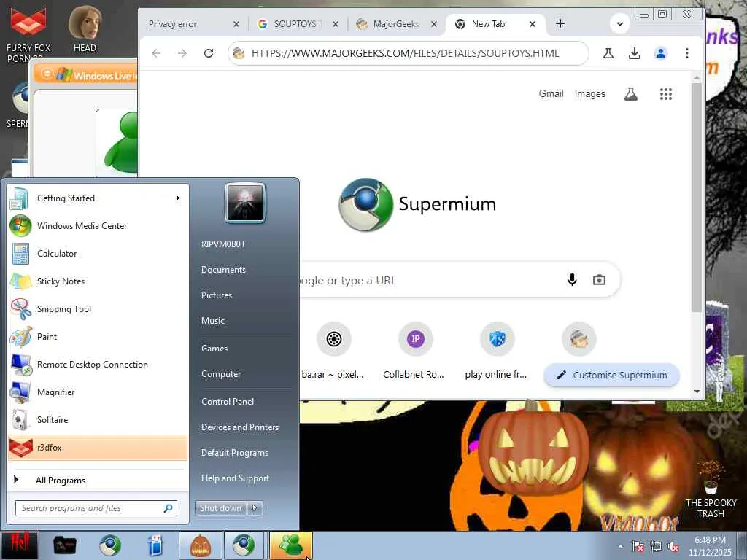Go forward in the browser
The image size is (747, 560).
(x=182, y=53)
